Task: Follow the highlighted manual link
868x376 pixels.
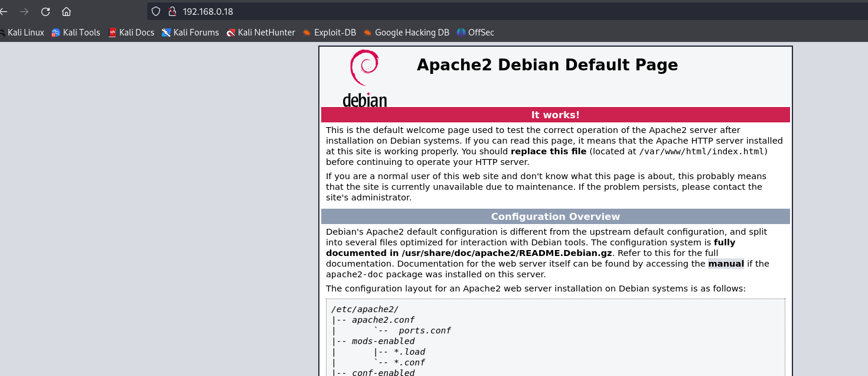Action: pos(726,264)
